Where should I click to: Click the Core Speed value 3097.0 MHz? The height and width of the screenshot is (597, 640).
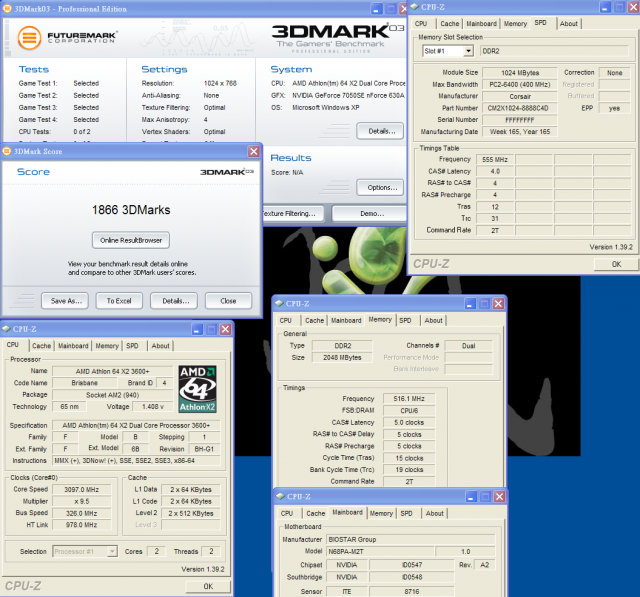(82, 490)
